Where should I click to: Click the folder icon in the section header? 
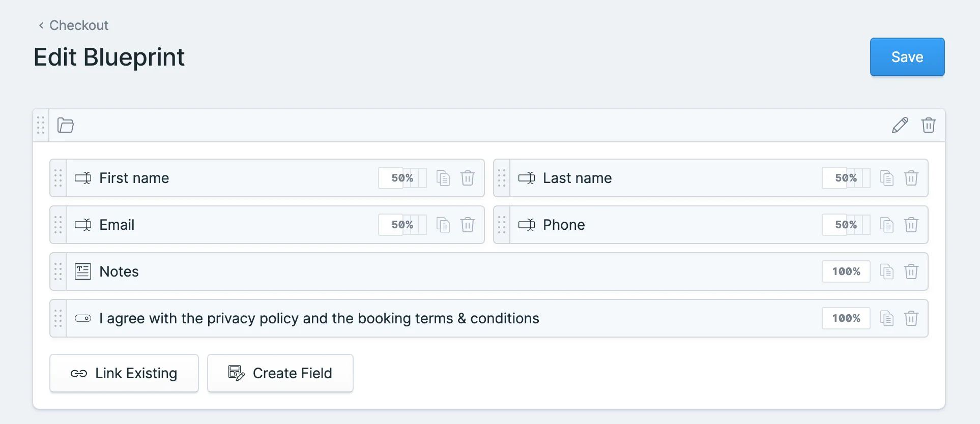[x=65, y=125]
